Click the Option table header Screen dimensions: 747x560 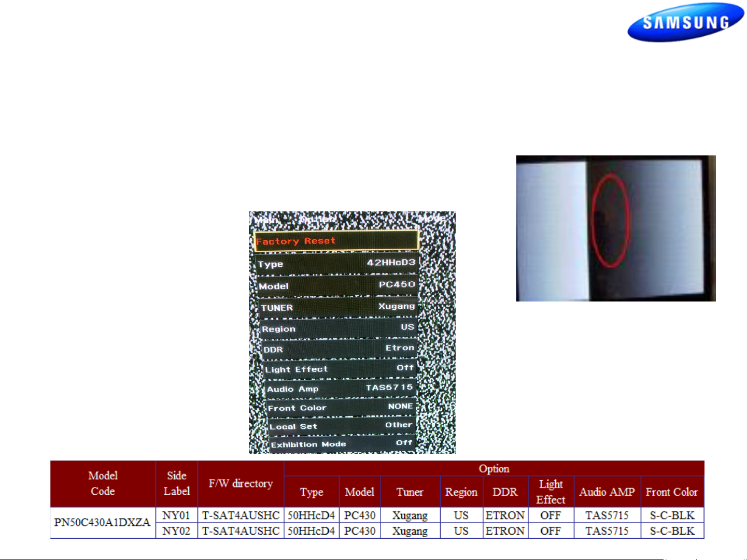494,468
